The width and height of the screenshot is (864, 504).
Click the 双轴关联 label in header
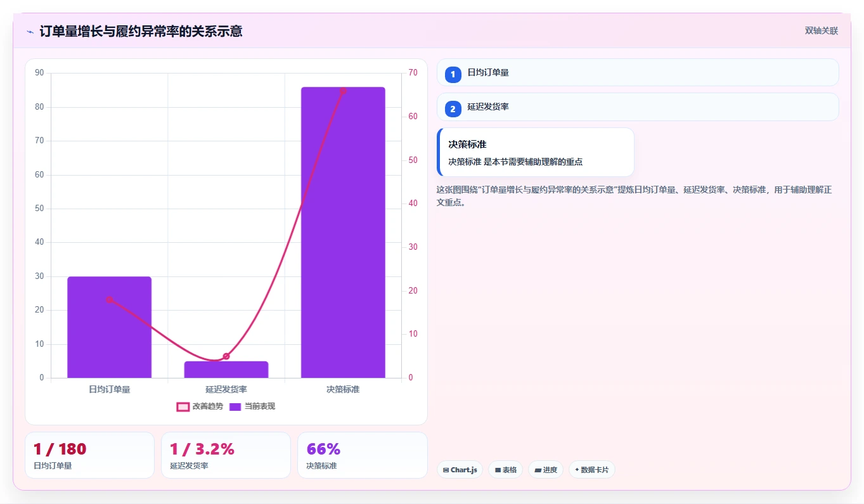pos(822,31)
